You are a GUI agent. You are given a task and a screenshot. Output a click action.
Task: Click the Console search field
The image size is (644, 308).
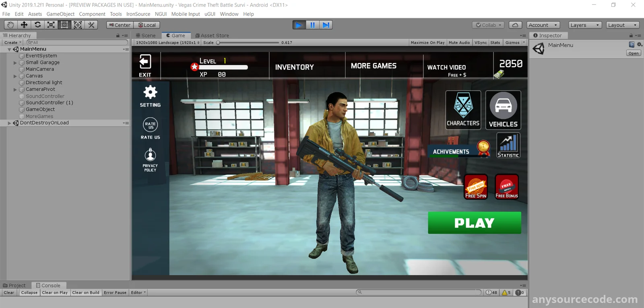419,292
